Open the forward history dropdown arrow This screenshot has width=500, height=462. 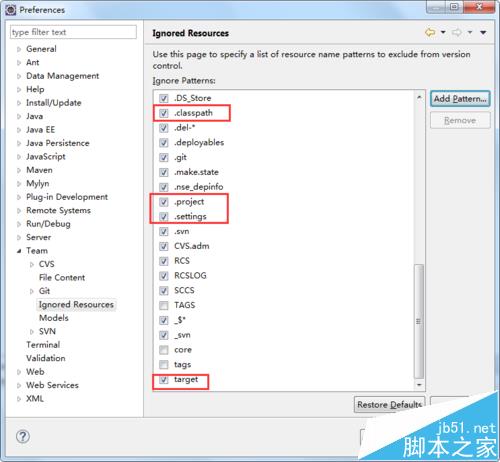pos(470,32)
